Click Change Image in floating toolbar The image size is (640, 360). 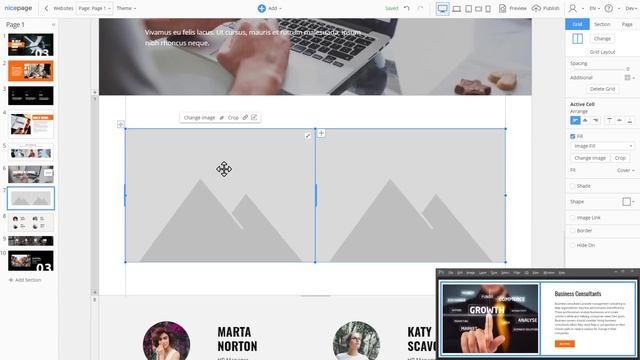point(199,118)
